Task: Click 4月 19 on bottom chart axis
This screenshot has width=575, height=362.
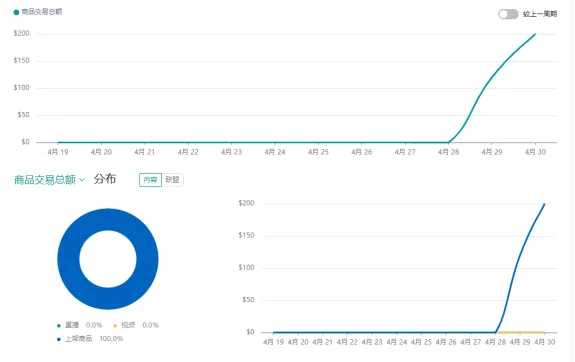Action: 274,342
